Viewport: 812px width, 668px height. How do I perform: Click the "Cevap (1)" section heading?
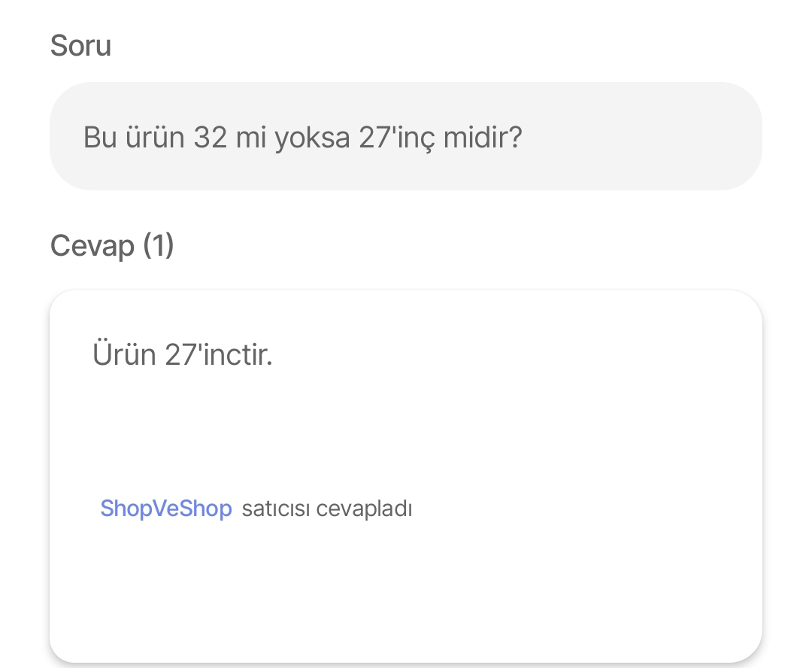click(x=112, y=245)
